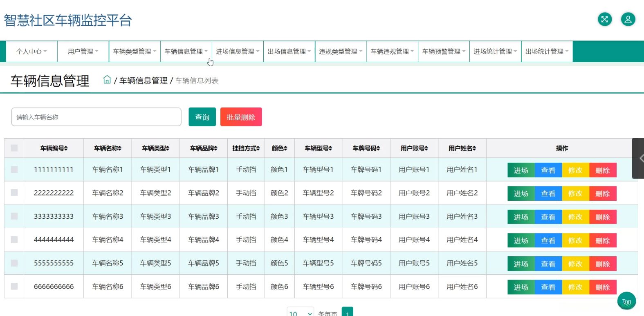This screenshot has width=644, height=316.
Task: Toggle the select-all checkbox in table header
Action: (14, 148)
